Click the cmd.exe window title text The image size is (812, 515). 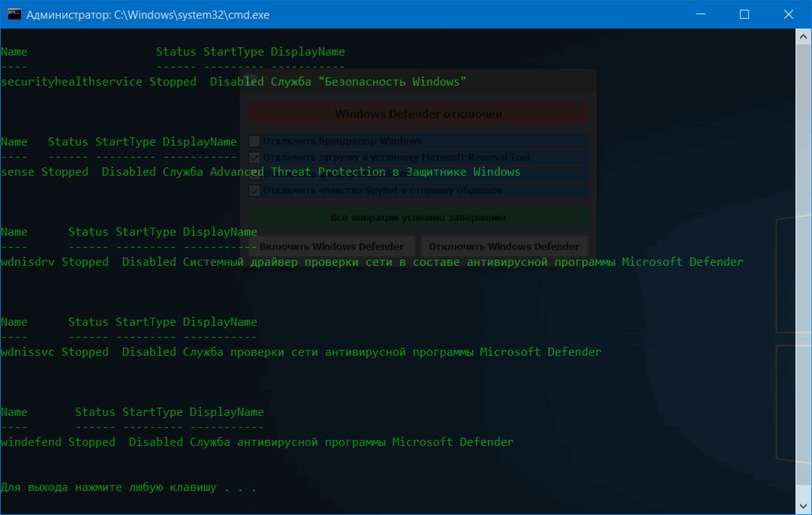pos(148,15)
